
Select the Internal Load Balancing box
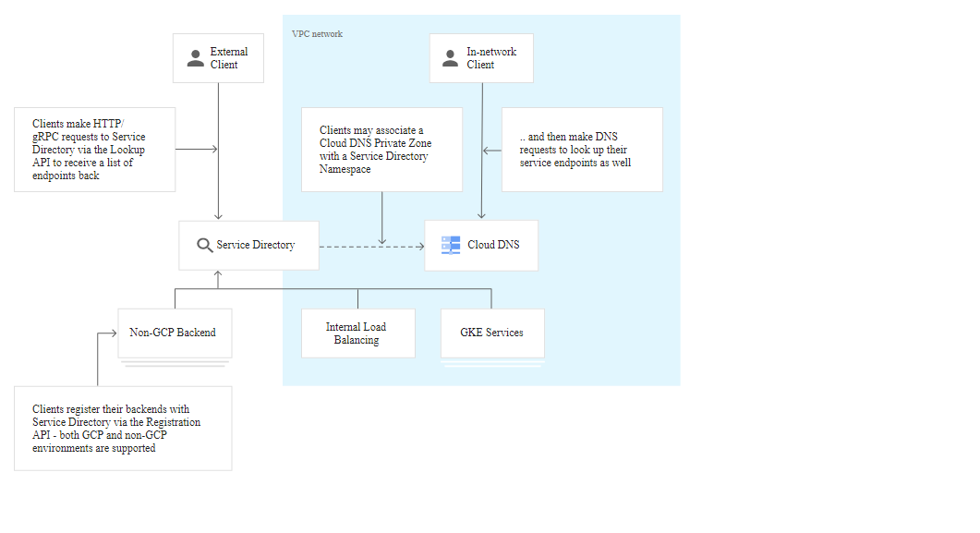point(358,333)
